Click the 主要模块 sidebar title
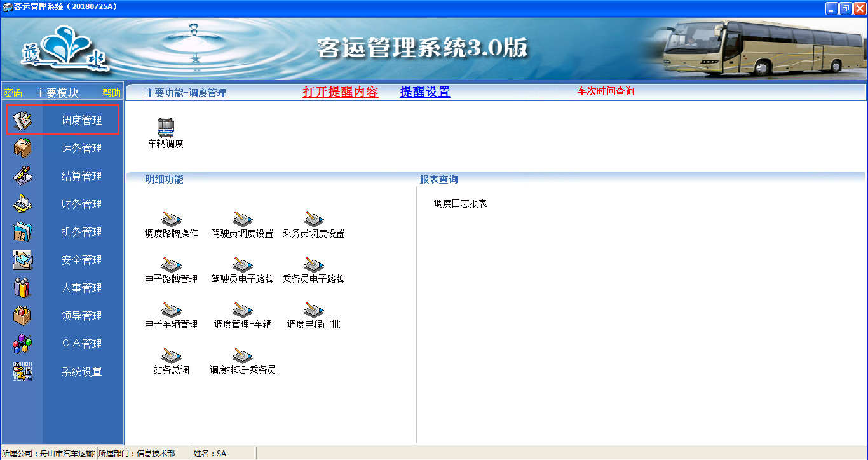The height and width of the screenshot is (460, 868). click(x=57, y=93)
